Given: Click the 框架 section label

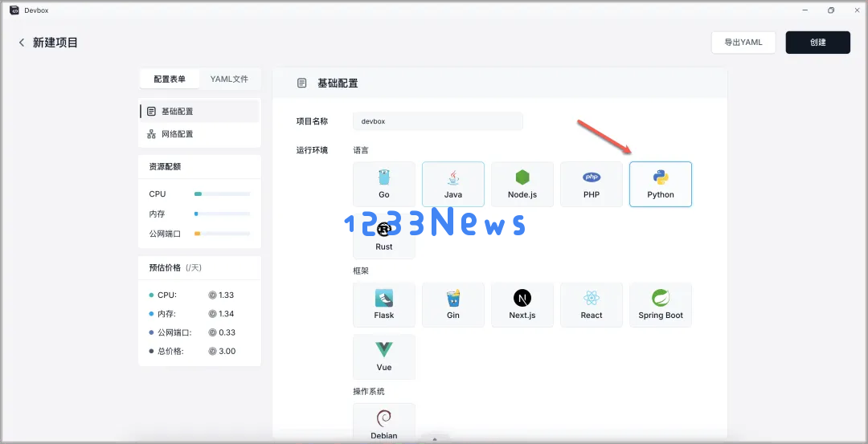Looking at the screenshot, I should pos(361,271).
